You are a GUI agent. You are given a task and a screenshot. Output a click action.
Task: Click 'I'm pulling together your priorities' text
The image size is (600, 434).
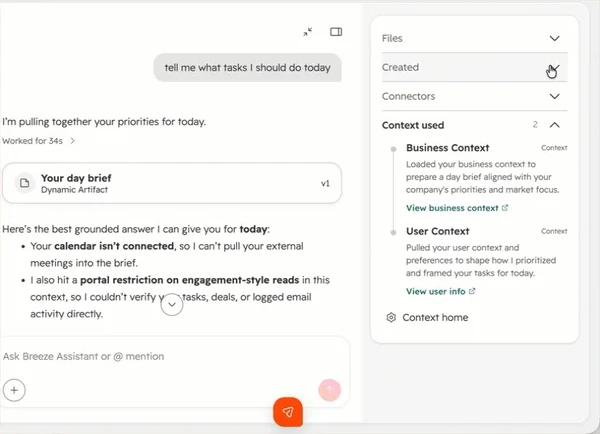coord(104,122)
